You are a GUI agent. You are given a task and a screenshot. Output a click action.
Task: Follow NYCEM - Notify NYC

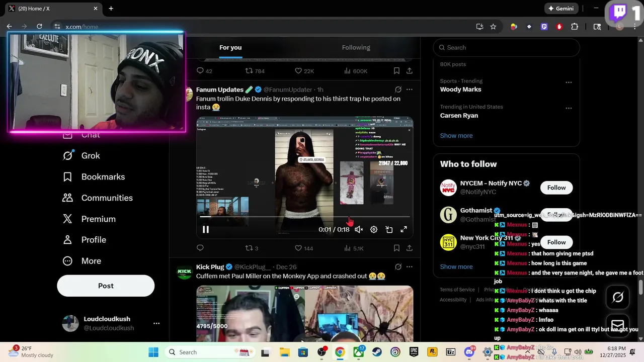click(556, 188)
